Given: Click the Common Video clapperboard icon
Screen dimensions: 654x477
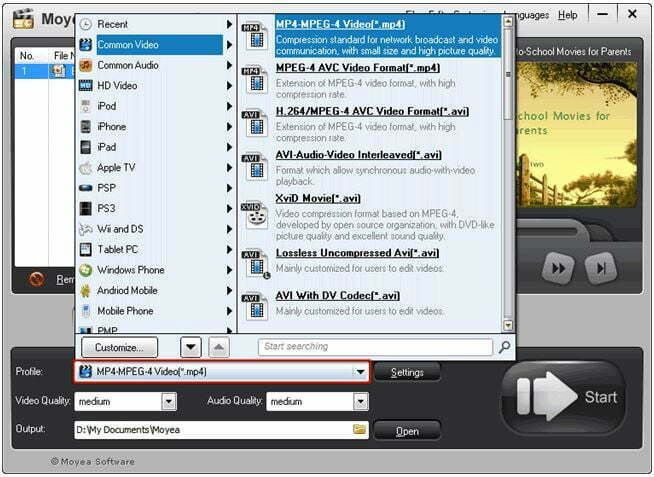Looking at the screenshot, I should (86, 45).
